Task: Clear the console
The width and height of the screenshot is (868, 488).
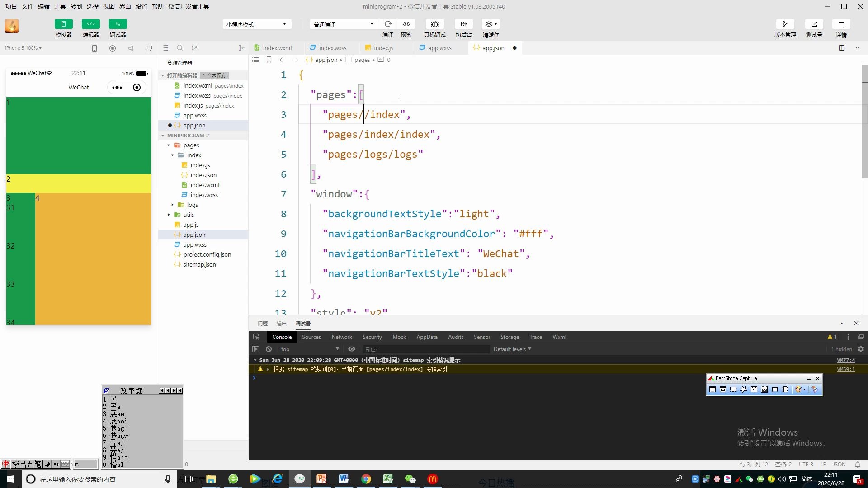Action: (x=269, y=349)
